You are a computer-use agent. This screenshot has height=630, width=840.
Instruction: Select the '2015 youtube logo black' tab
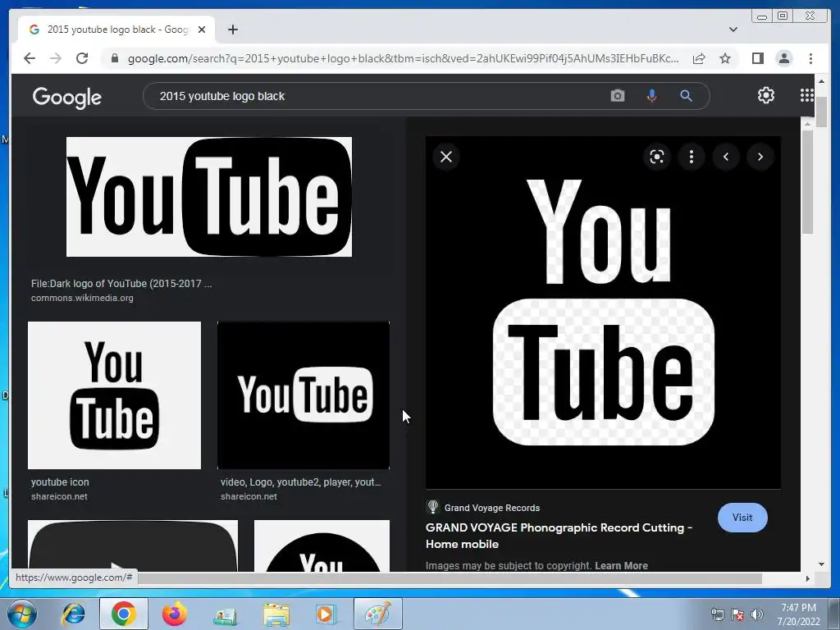[116, 30]
